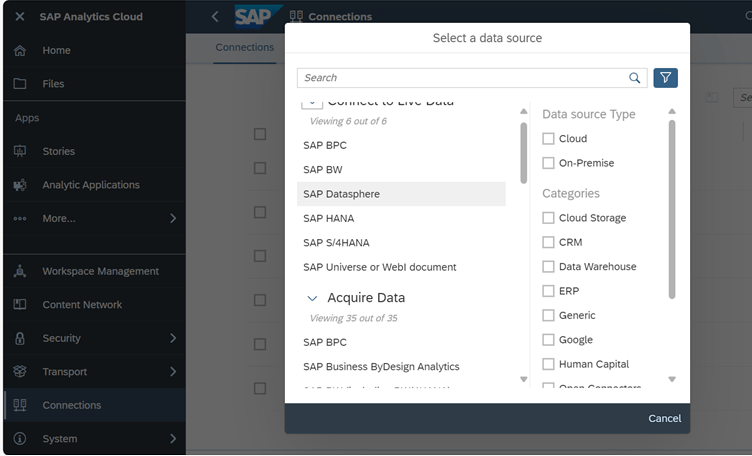This screenshot has width=752, height=456.
Task: Click the data source list scrollbar thumb
Action: (x=524, y=153)
